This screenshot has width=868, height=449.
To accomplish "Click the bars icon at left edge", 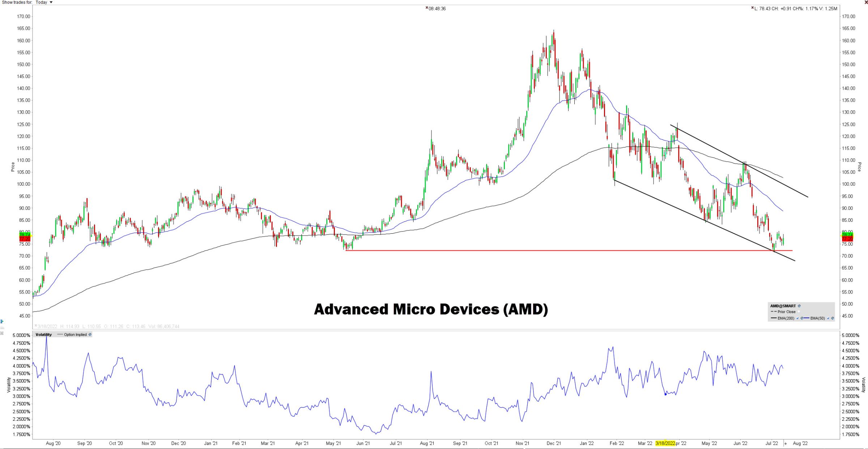I will 2,327.
